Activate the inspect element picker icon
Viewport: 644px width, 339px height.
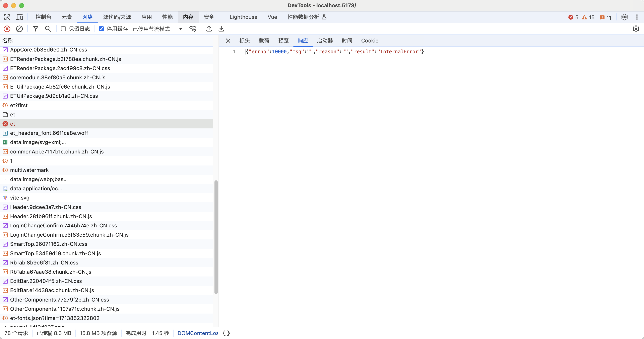[7, 17]
